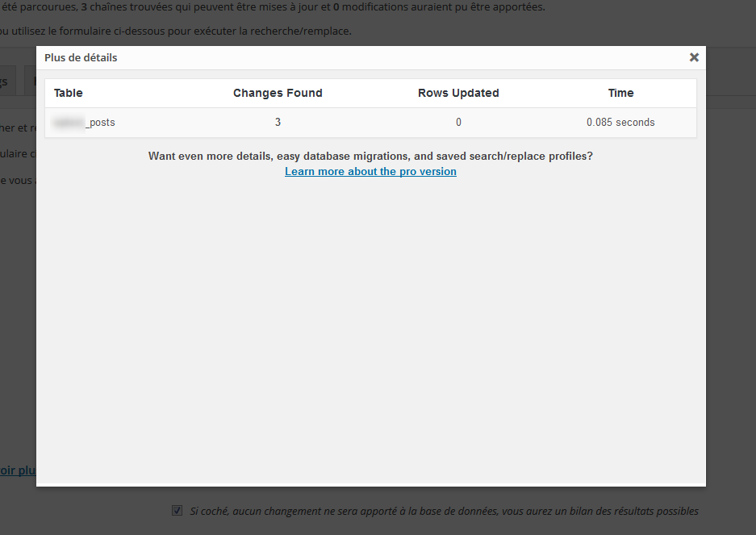Select the changes found value 3

click(278, 123)
